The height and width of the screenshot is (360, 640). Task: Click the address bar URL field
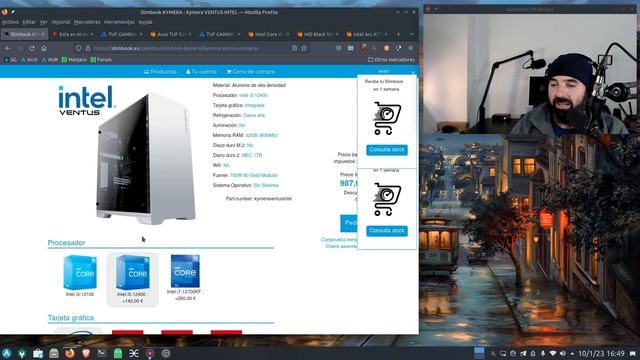pos(190,48)
